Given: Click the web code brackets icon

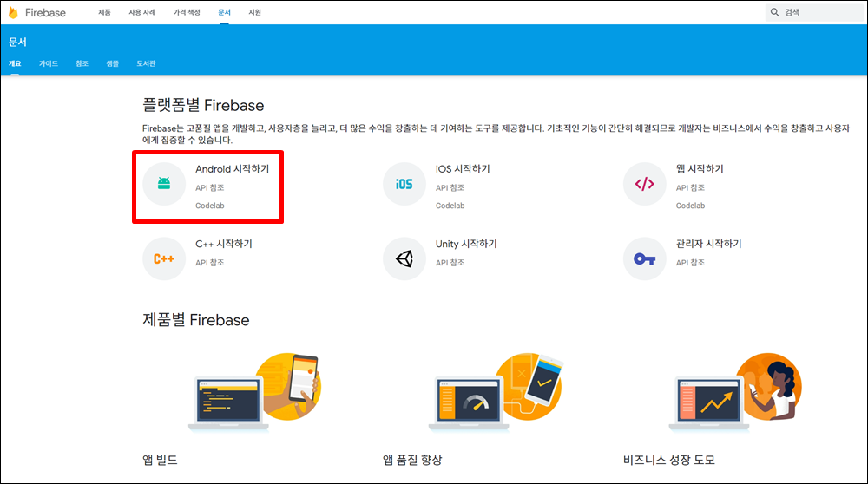Looking at the screenshot, I should [x=644, y=184].
